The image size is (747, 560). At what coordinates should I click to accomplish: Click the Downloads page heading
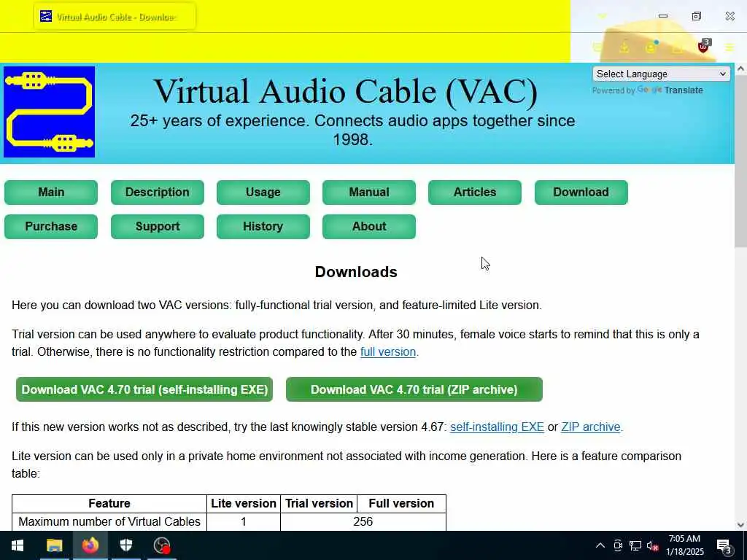tap(356, 272)
